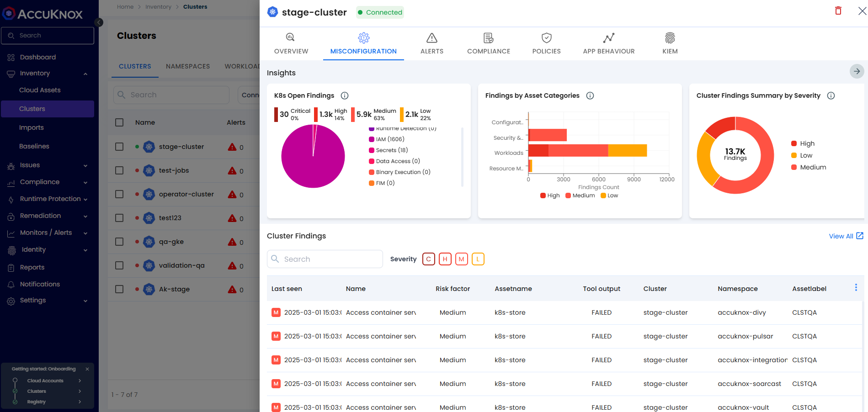Go to Home in the breadcrumb
The height and width of the screenshot is (412, 868).
click(125, 7)
